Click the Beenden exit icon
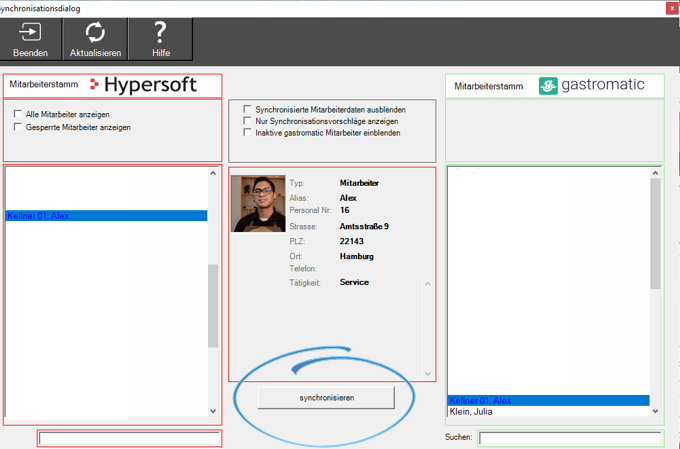Image resolution: width=680 pixels, height=449 pixels. tap(30, 32)
